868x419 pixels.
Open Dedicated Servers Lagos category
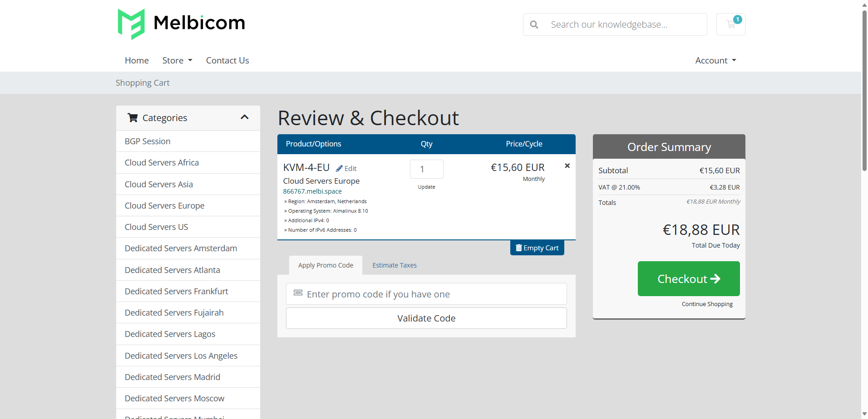click(x=188, y=334)
